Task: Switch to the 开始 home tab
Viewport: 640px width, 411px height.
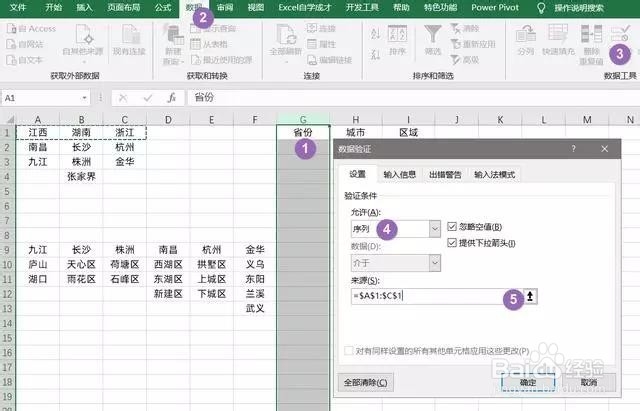Action: coord(53,8)
